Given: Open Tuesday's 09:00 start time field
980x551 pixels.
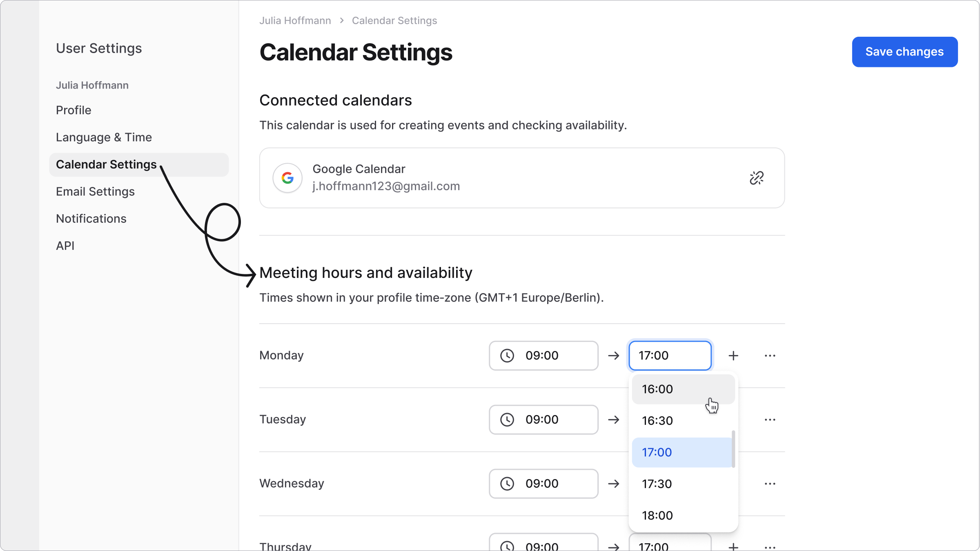Looking at the screenshot, I should (x=543, y=420).
